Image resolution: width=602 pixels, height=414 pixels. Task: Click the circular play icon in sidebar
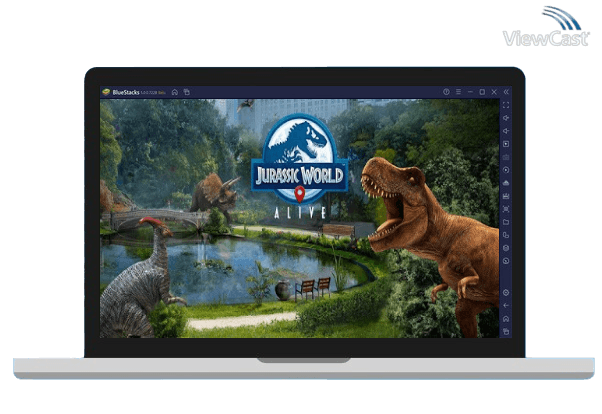click(506, 170)
